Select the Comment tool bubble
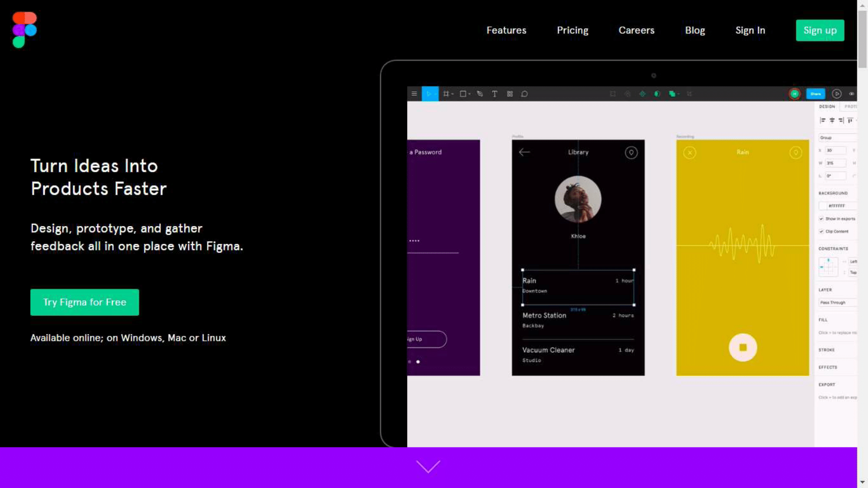The width and height of the screenshot is (868, 488). (x=524, y=94)
